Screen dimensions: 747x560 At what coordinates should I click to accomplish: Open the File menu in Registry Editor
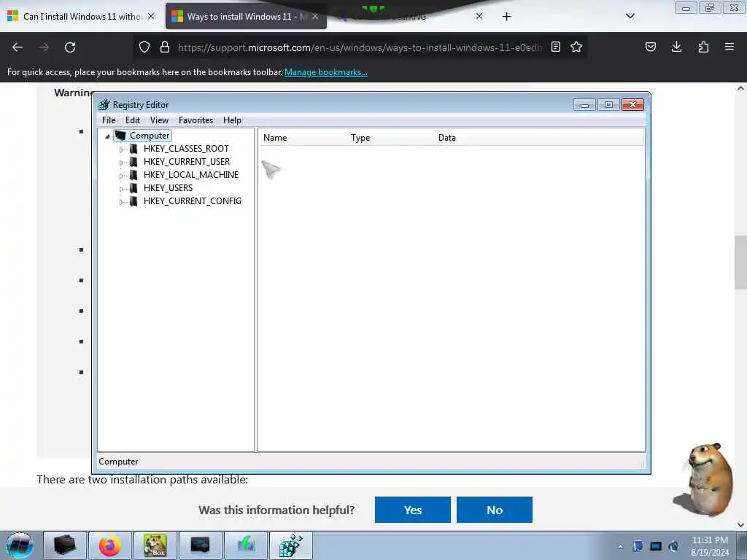tap(109, 120)
